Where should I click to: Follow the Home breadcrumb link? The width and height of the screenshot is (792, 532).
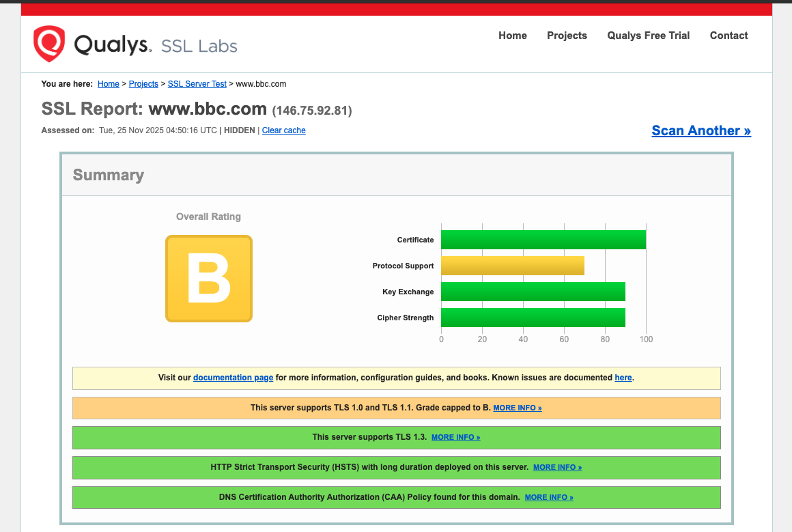pos(108,84)
